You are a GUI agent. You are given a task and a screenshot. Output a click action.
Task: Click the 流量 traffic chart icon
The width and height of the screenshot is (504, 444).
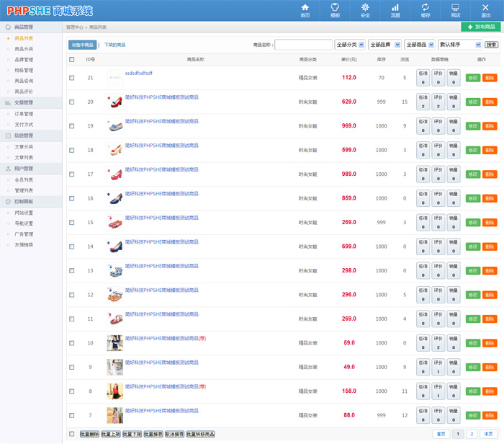pos(395,7)
